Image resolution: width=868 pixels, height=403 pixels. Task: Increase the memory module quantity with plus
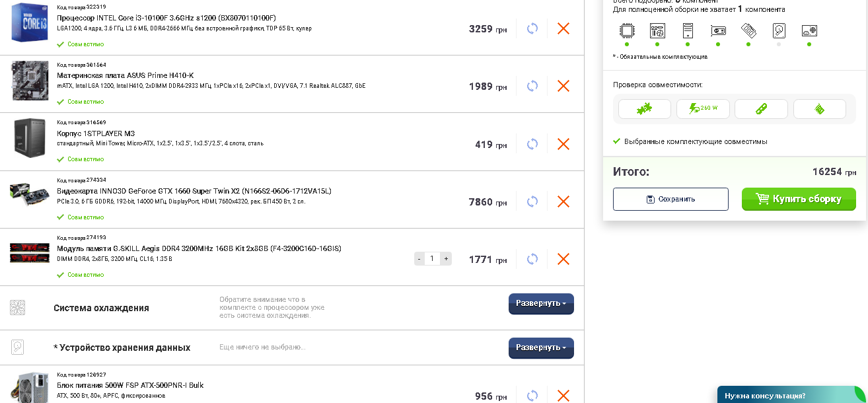tap(447, 259)
